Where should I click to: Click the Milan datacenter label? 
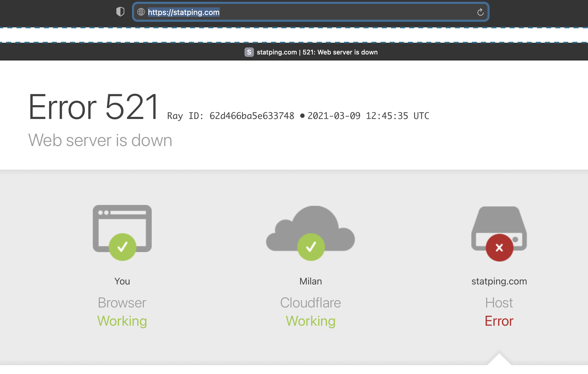(311, 281)
